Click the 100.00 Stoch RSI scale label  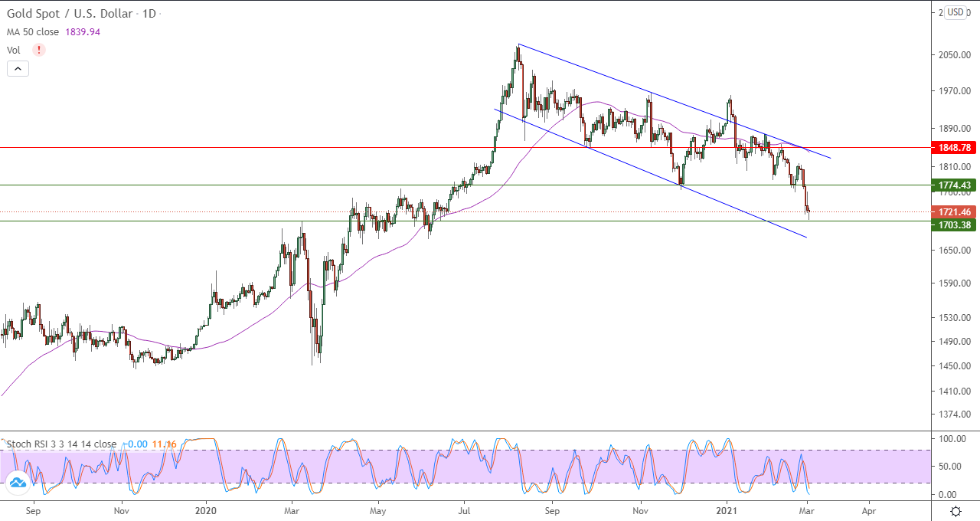[x=952, y=439]
